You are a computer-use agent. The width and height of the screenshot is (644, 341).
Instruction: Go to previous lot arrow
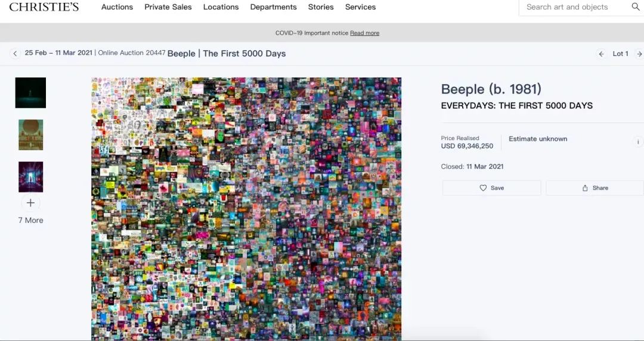(601, 54)
